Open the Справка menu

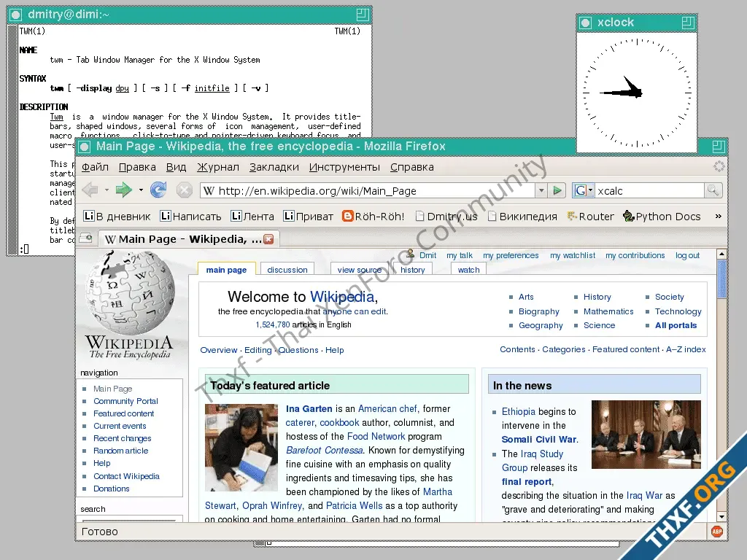click(x=412, y=167)
